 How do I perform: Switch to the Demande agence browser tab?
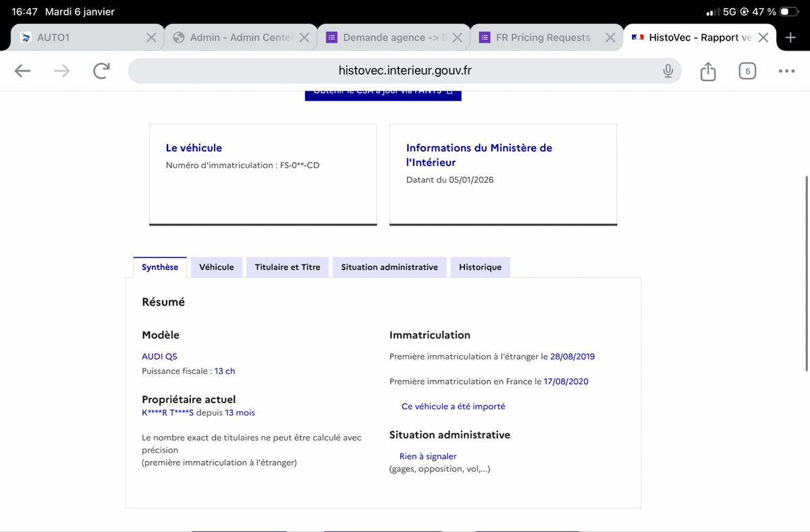[x=383, y=38]
